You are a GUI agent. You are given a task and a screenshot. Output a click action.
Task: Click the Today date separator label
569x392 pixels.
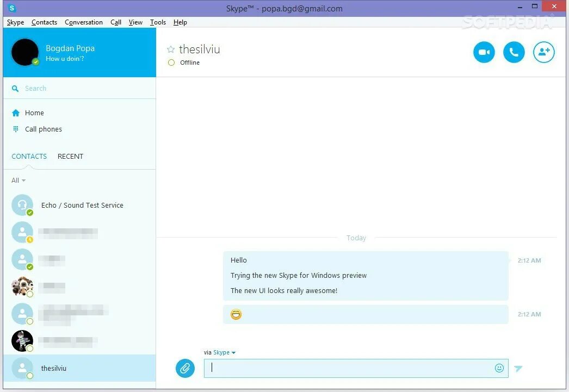(356, 238)
